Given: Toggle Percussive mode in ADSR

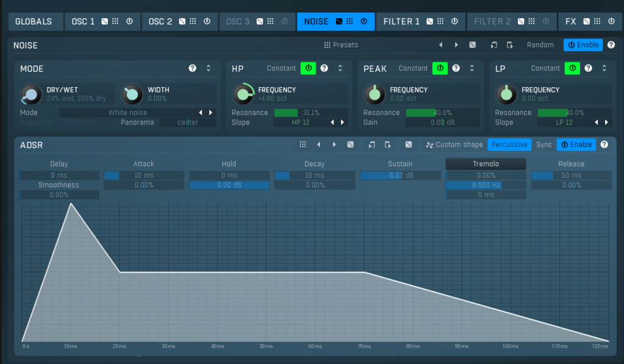Looking at the screenshot, I should [x=509, y=144].
